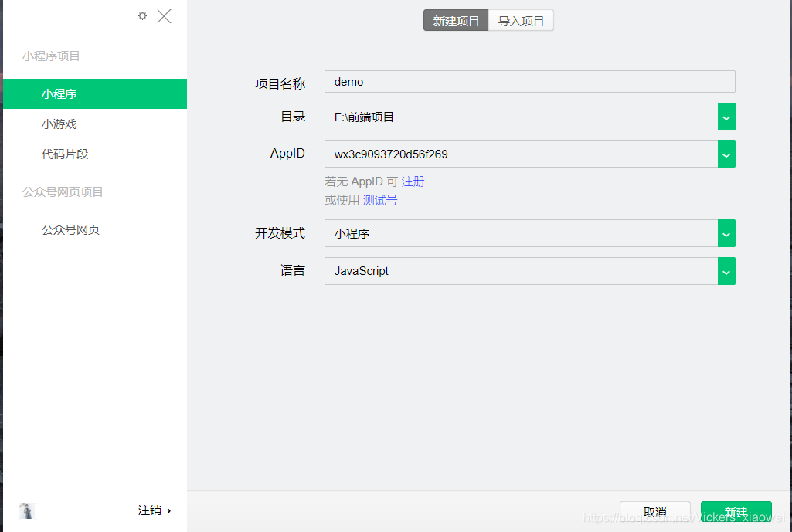Click the 测试号 link

380,201
